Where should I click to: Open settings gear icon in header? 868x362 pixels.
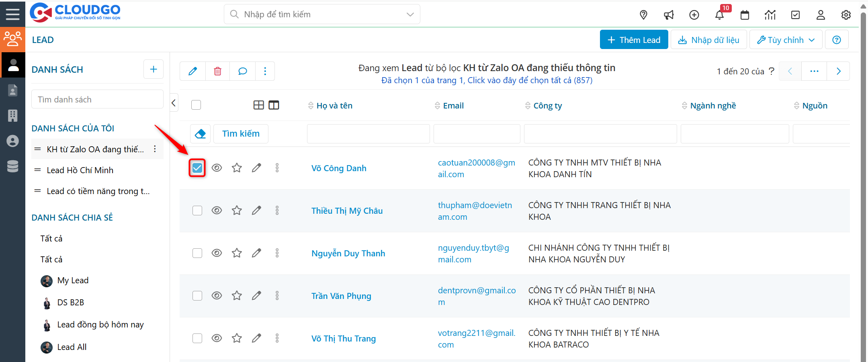pyautogui.click(x=846, y=15)
